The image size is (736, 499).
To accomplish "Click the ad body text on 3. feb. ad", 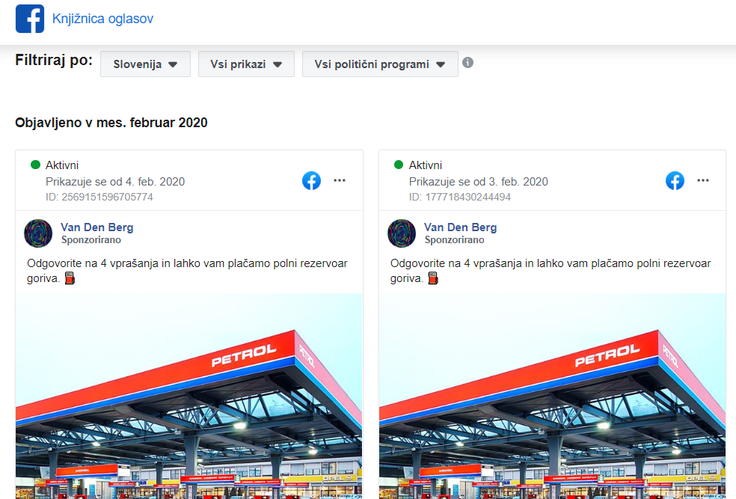I will 551,271.
